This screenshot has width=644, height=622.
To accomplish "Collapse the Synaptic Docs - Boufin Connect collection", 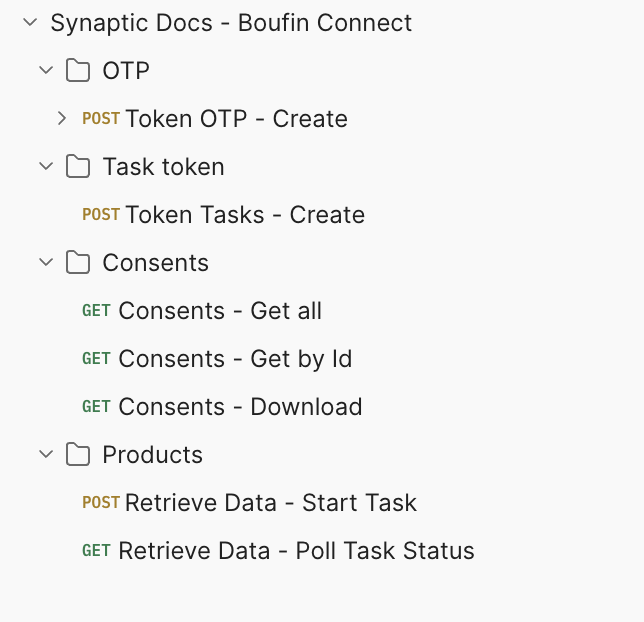I will 29,23.
